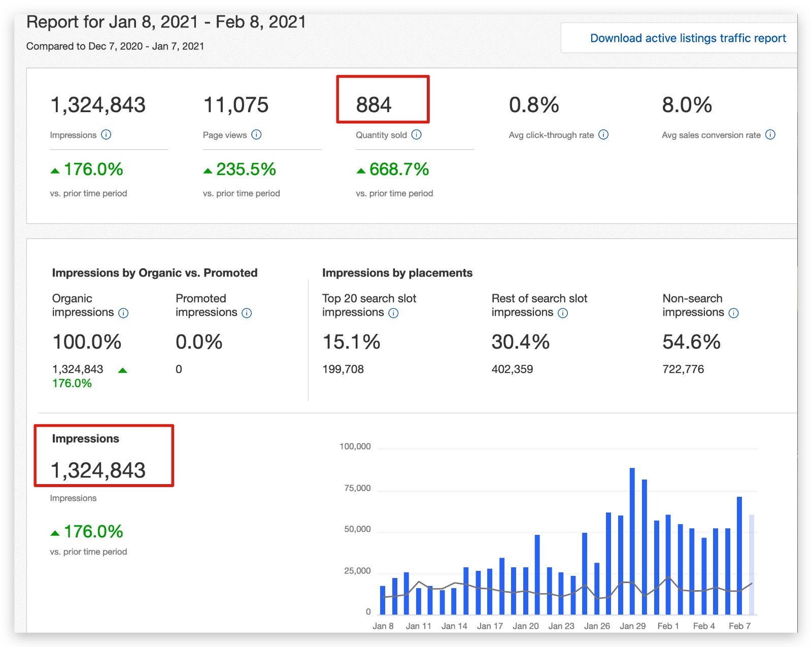This screenshot has width=812, height=647.
Task: Click Avg sales conversion rate info icon
Action: (x=770, y=134)
